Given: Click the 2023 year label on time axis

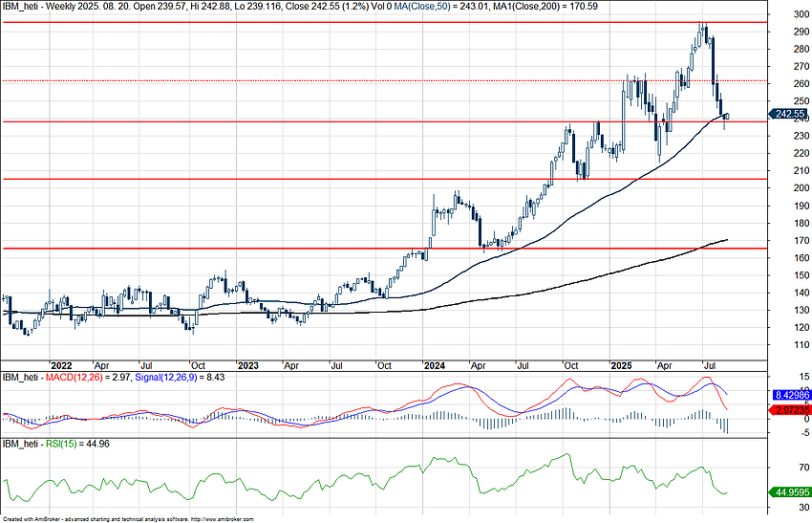Looking at the screenshot, I should (x=247, y=365).
